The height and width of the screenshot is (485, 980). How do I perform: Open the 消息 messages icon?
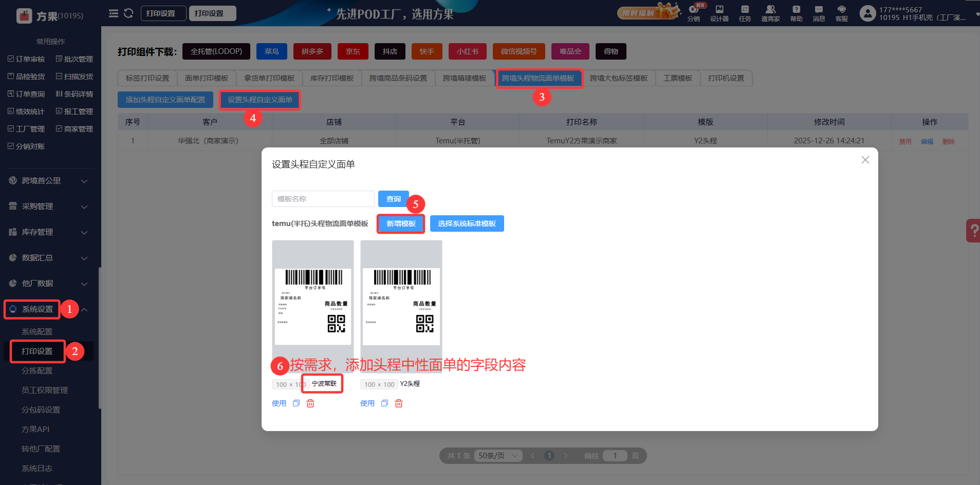[819, 13]
